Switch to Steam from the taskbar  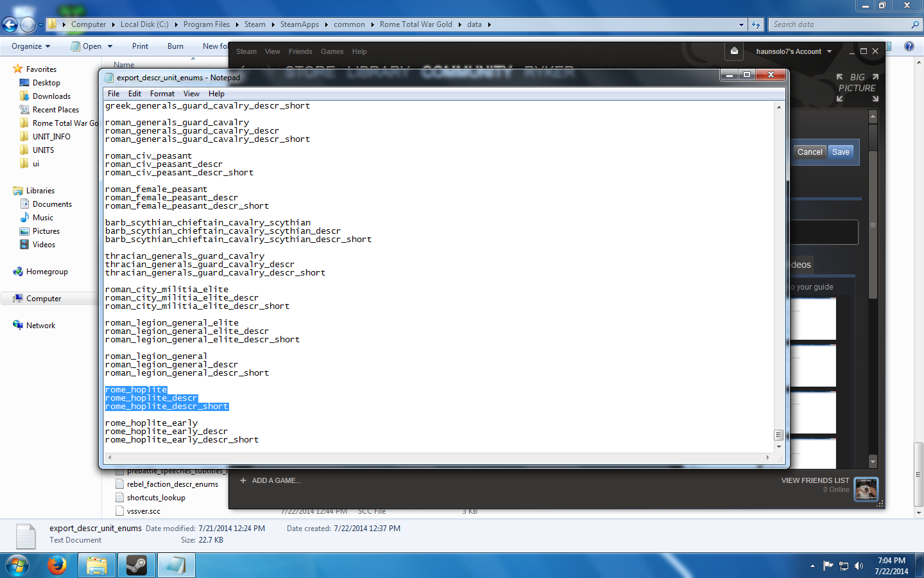coord(137,565)
